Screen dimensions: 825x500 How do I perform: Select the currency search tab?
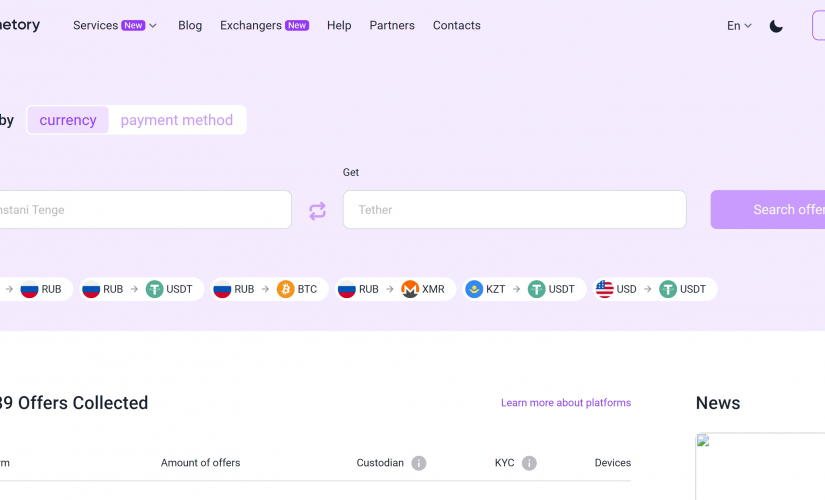pos(68,120)
